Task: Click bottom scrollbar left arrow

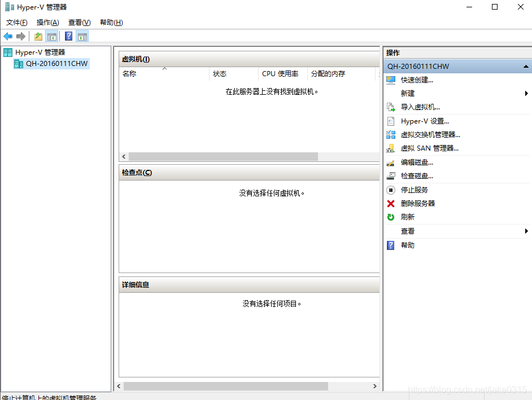Action: 119,386
